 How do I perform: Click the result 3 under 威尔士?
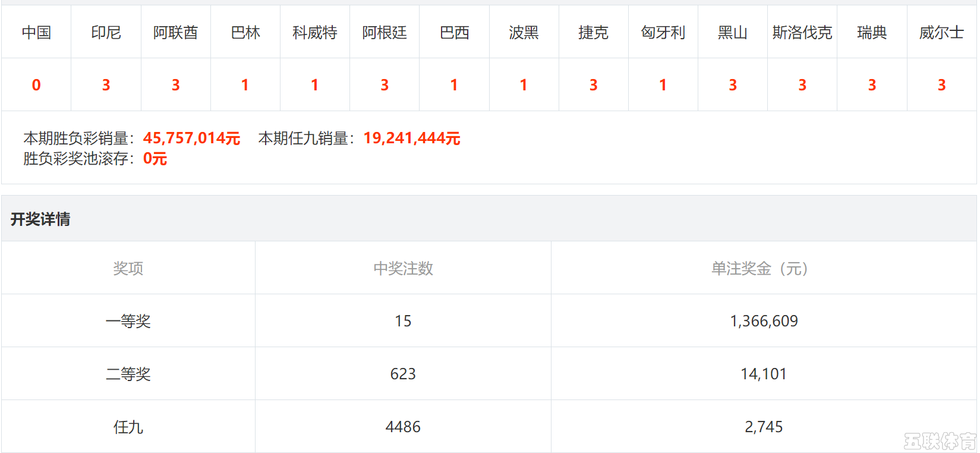[941, 85]
